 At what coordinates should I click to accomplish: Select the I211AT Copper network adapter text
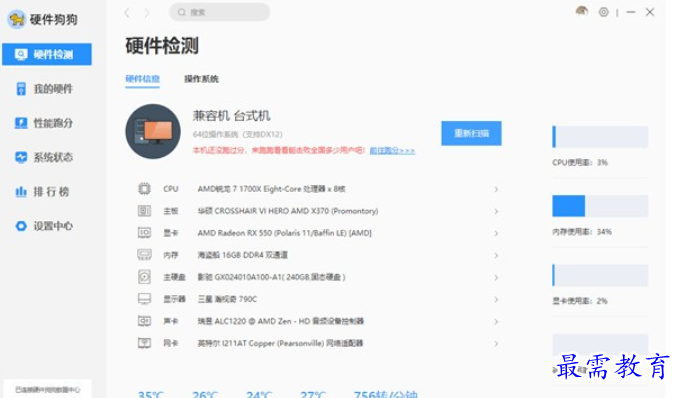pos(280,343)
